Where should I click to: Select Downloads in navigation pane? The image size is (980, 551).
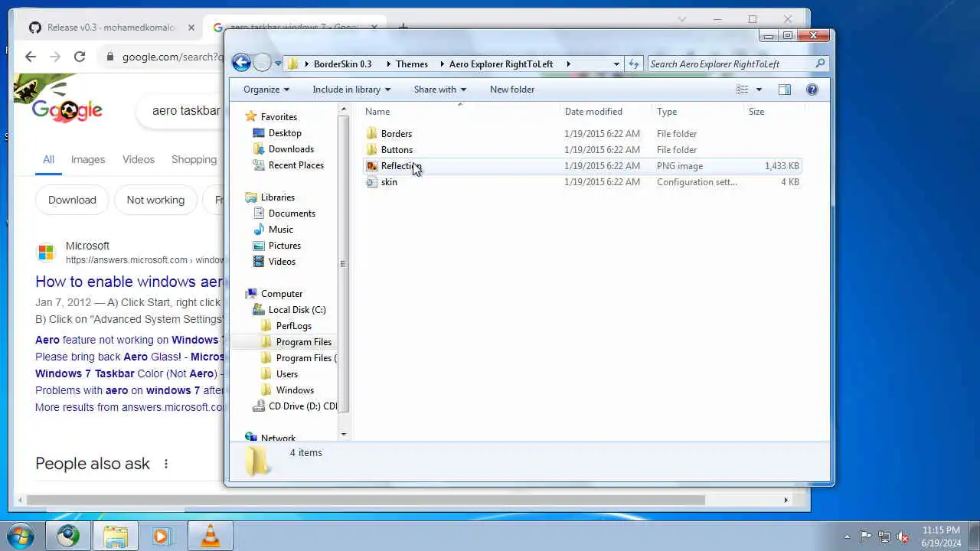(x=291, y=149)
